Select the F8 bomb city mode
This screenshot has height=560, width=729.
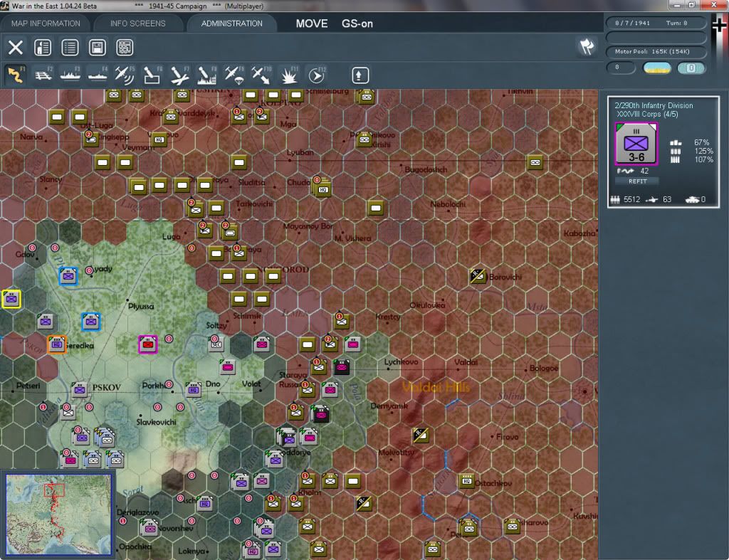pos(207,75)
